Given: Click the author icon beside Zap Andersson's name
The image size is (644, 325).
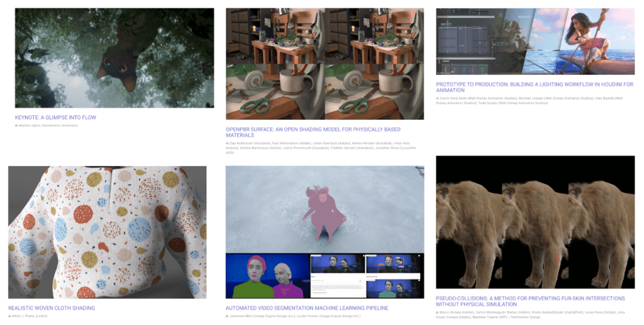Looking at the screenshot, I should click(x=227, y=144).
